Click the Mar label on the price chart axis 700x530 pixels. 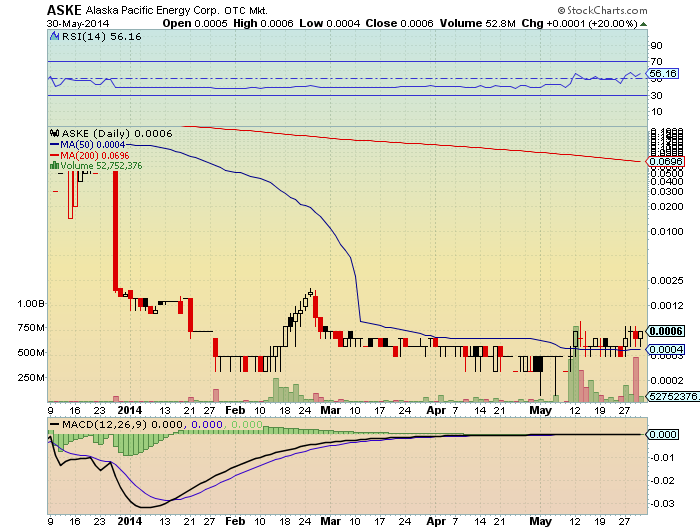tap(330, 410)
